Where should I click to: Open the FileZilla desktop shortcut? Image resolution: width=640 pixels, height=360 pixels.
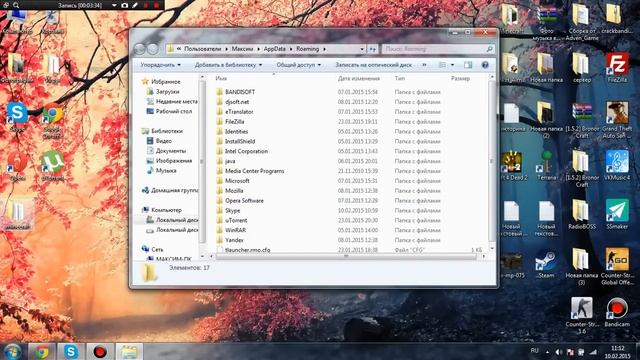[617, 68]
